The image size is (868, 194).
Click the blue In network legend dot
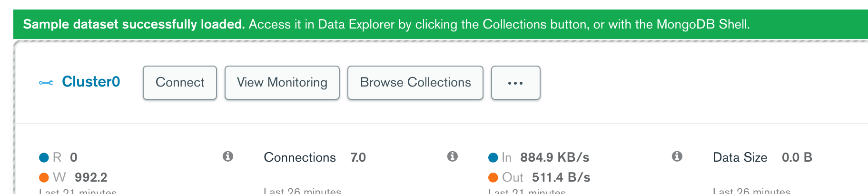(493, 157)
